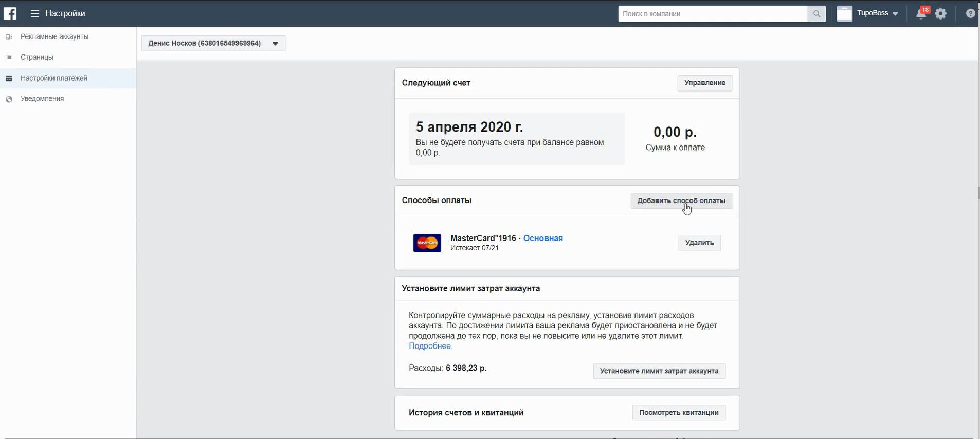This screenshot has height=439, width=980.
Task: Click Посмотреть квитанции button
Action: click(679, 412)
